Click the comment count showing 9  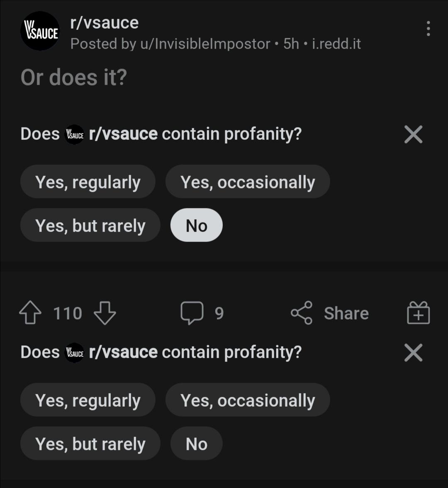(220, 313)
